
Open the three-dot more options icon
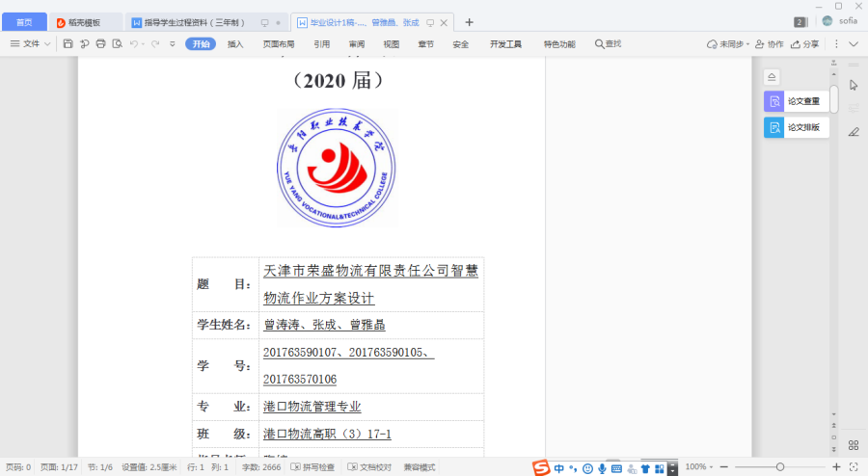click(836, 43)
